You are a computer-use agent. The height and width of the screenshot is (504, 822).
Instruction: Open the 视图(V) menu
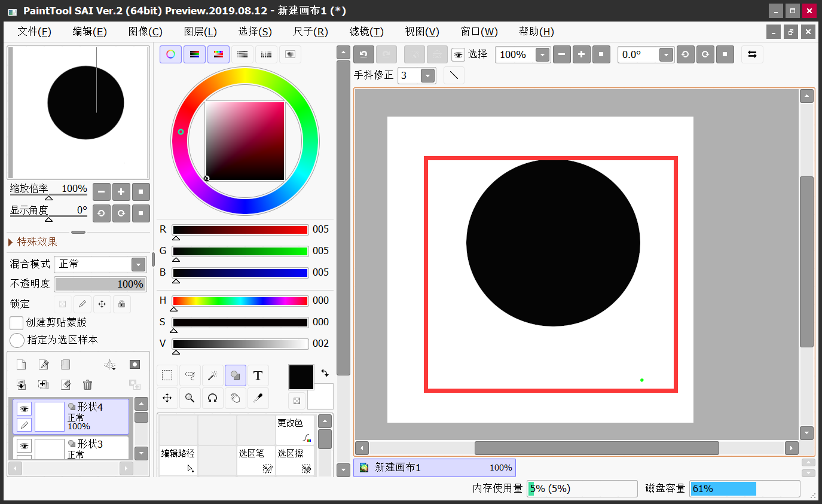point(422,32)
